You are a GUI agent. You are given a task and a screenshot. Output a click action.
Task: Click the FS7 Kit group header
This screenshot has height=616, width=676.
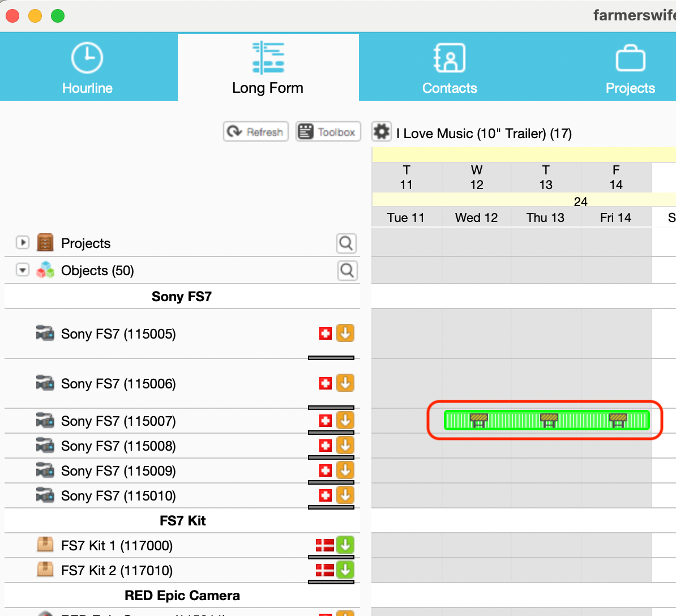point(182,521)
